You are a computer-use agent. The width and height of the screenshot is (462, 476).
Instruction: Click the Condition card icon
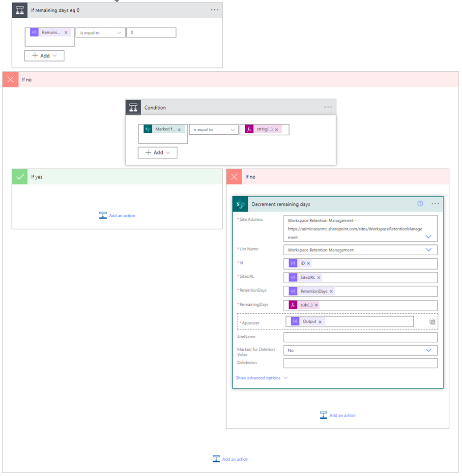point(133,108)
